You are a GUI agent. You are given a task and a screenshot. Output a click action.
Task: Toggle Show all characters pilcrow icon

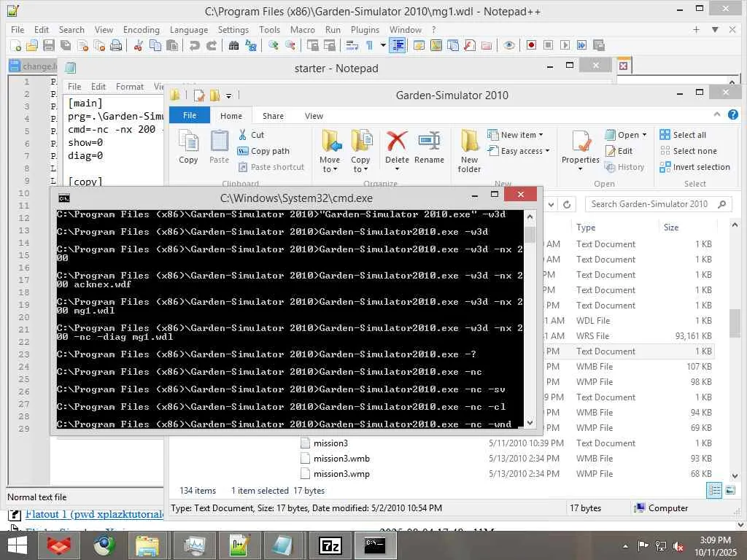coord(369,46)
